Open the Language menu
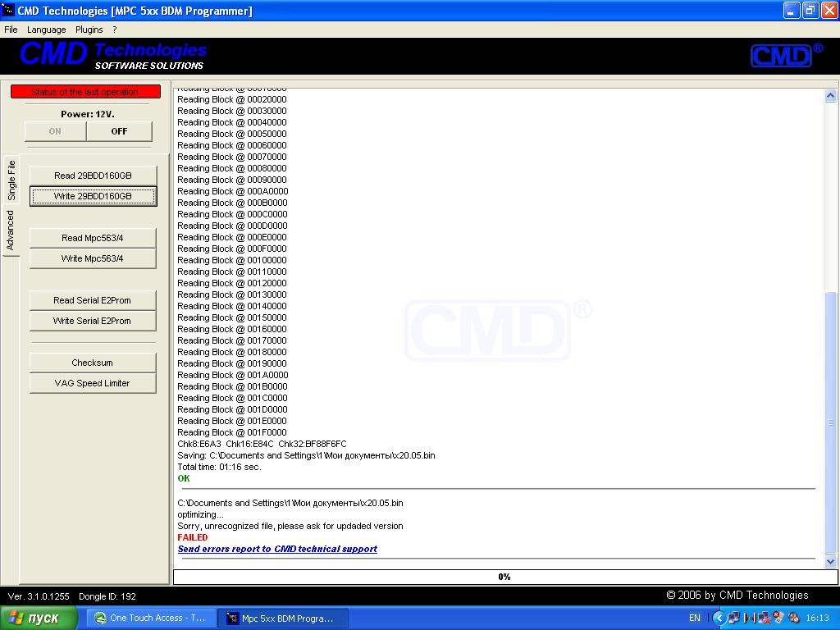Image resolution: width=840 pixels, height=630 pixels. (x=47, y=30)
